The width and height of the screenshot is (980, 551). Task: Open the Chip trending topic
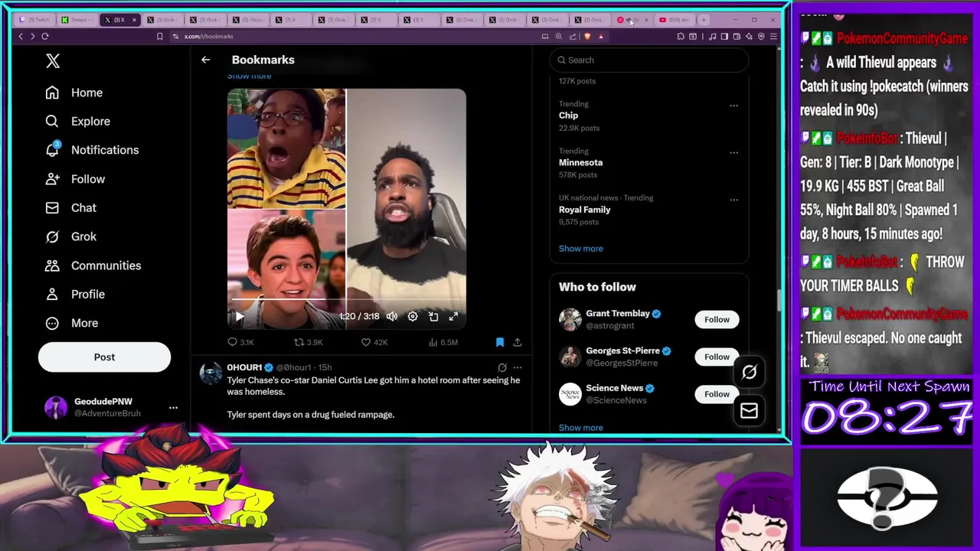pos(568,116)
